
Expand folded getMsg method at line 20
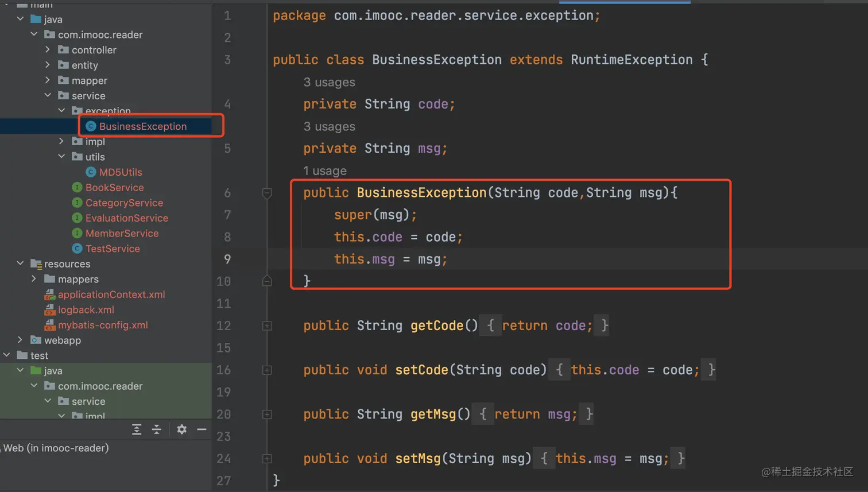pos(267,414)
